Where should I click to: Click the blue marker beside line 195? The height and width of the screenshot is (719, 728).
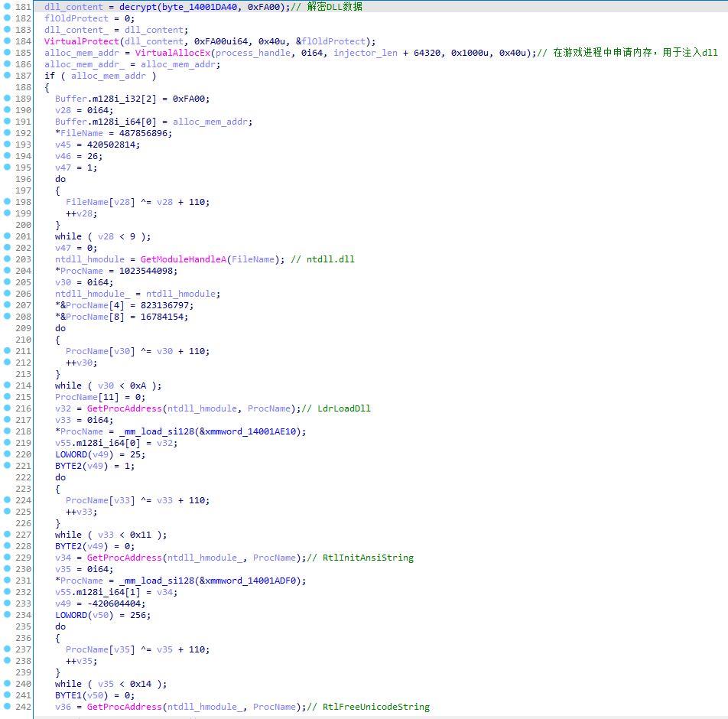tap(7, 168)
